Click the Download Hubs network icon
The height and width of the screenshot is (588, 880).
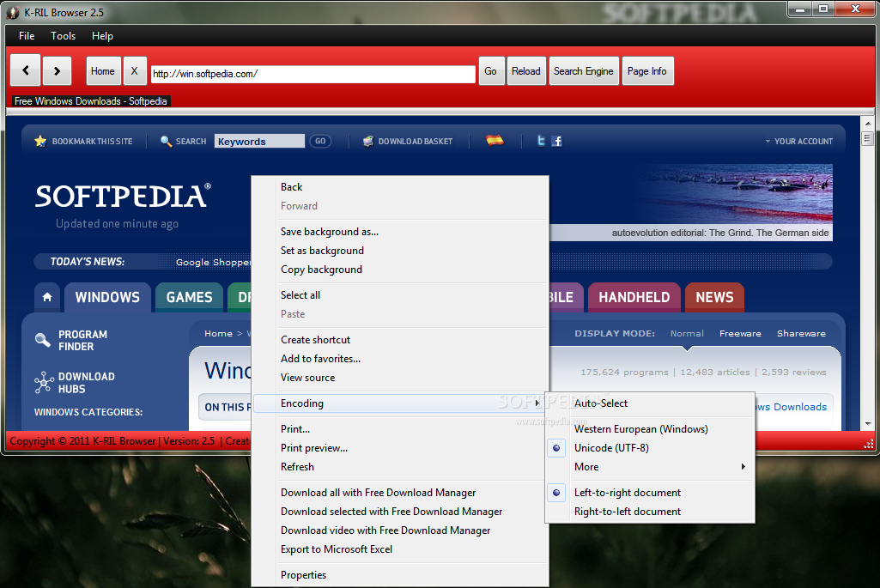pos(44,382)
